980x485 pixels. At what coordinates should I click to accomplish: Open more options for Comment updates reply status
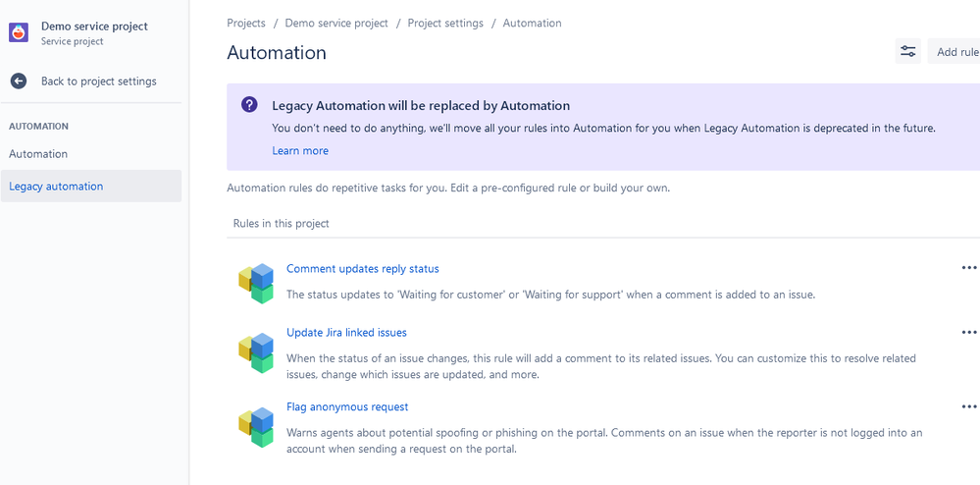(968, 268)
